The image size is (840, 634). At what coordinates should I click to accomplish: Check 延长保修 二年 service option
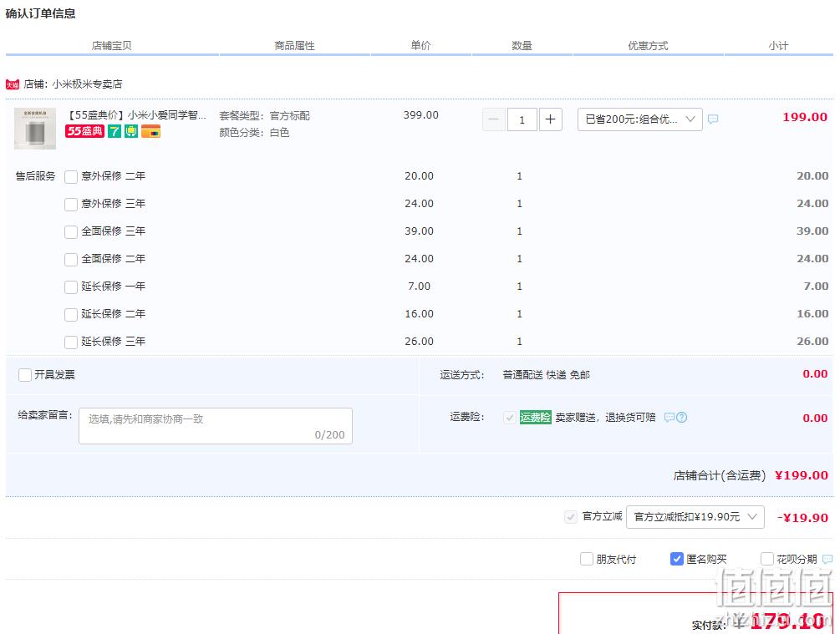[71, 314]
